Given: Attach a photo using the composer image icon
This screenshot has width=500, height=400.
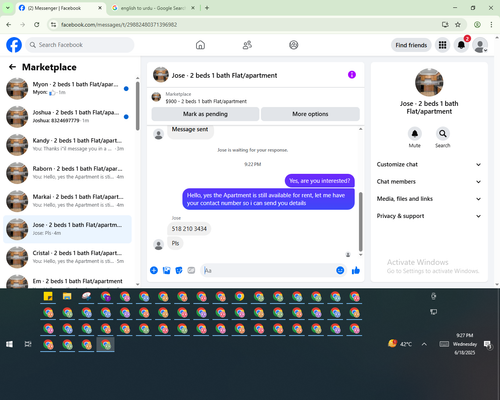Looking at the screenshot, I should pos(166,270).
